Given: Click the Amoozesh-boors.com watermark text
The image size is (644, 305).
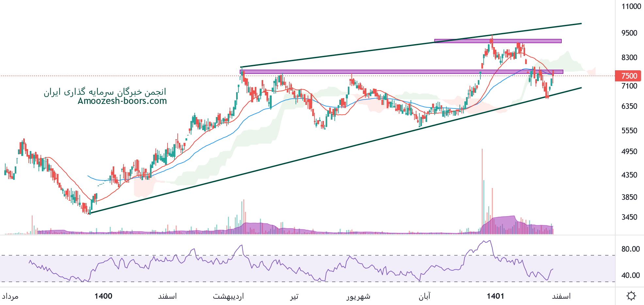Looking at the screenshot, I should coord(122,101).
